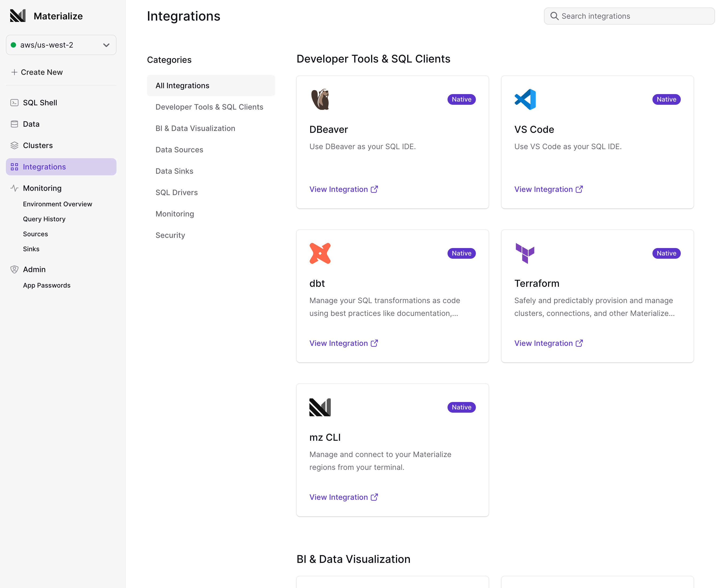Click the Terraform logo
Image resolution: width=723 pixels, height=588 pixels.
524,253
